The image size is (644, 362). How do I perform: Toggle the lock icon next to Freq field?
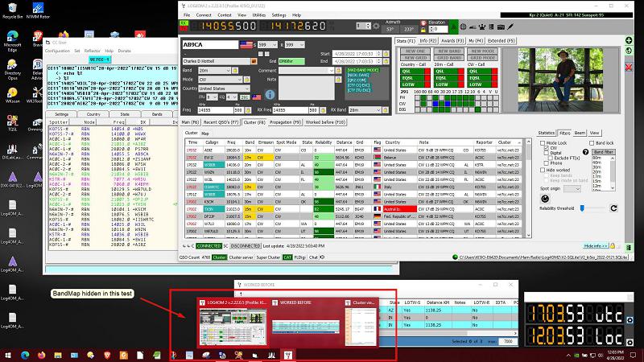pos(248,110)
